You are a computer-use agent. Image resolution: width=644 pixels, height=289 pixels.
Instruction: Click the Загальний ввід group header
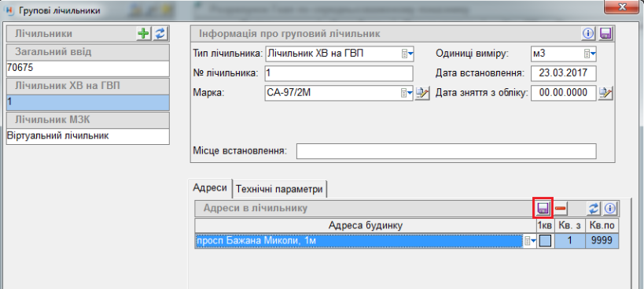(x=88, y=52)
